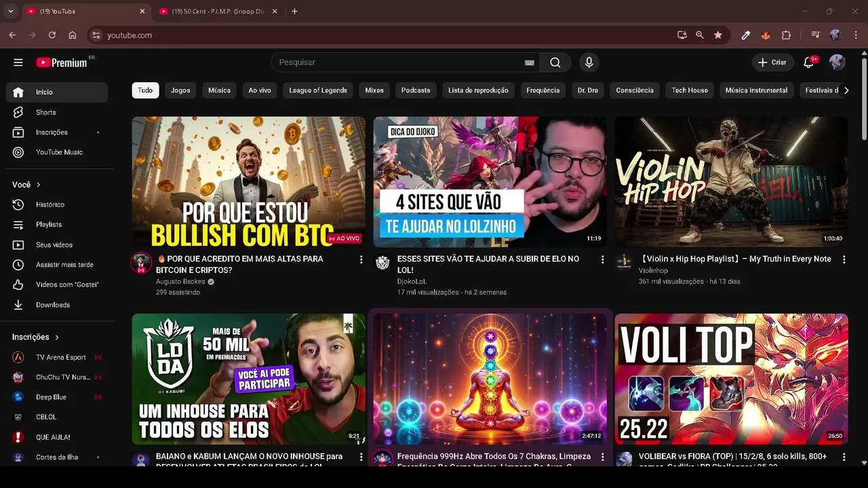This screenshot has width=868, height=488.
Task: Open options menu for Bitcoin video
Action: 361,260
